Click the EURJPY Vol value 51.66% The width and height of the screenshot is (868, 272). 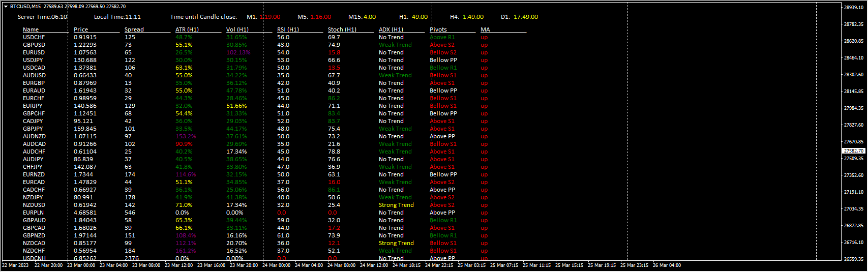pyautogui.click(x=236, y=106)
